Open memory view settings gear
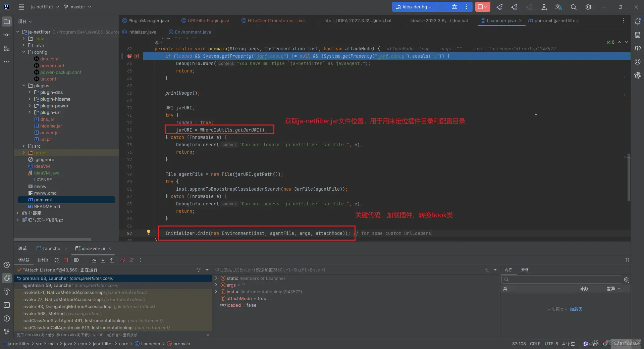 coord(626,280)
